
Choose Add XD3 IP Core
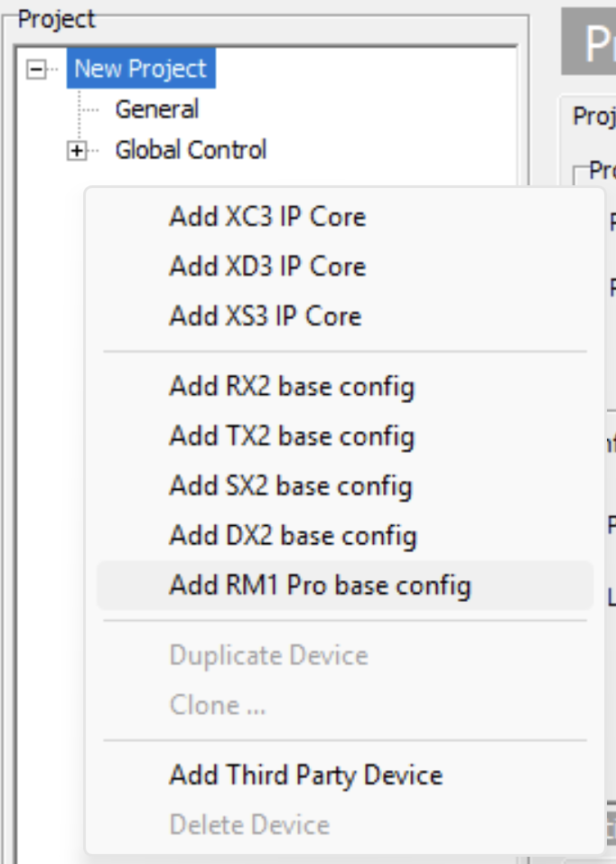click(x=266, y=267)
